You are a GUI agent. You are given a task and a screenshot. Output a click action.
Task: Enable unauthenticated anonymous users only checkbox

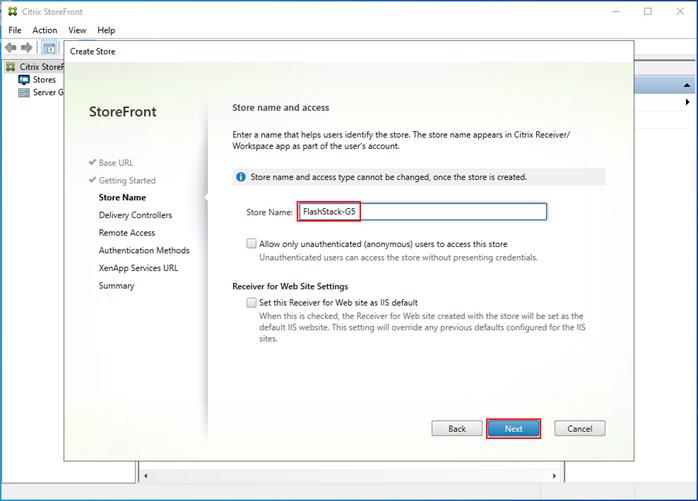click(252, 244)
